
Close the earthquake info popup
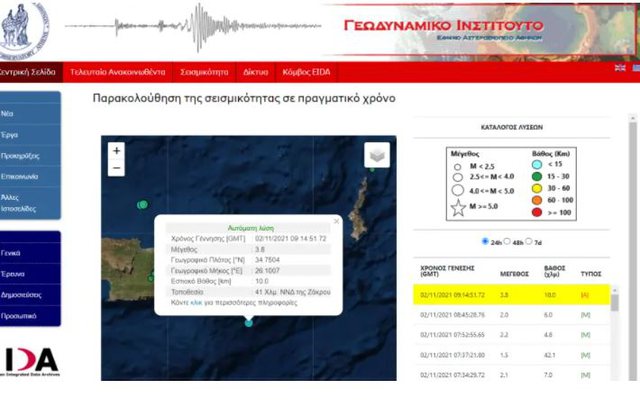click(x=336, y=222)
